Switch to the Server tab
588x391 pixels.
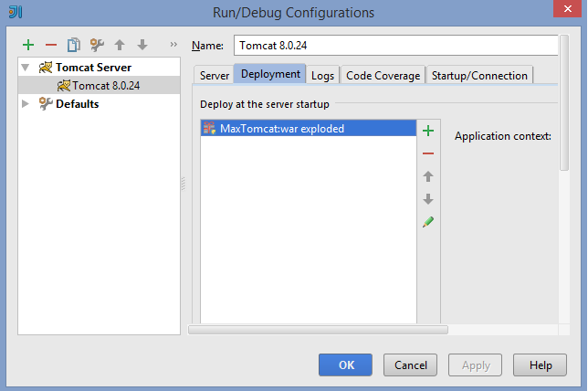click(x=215, y=76)
